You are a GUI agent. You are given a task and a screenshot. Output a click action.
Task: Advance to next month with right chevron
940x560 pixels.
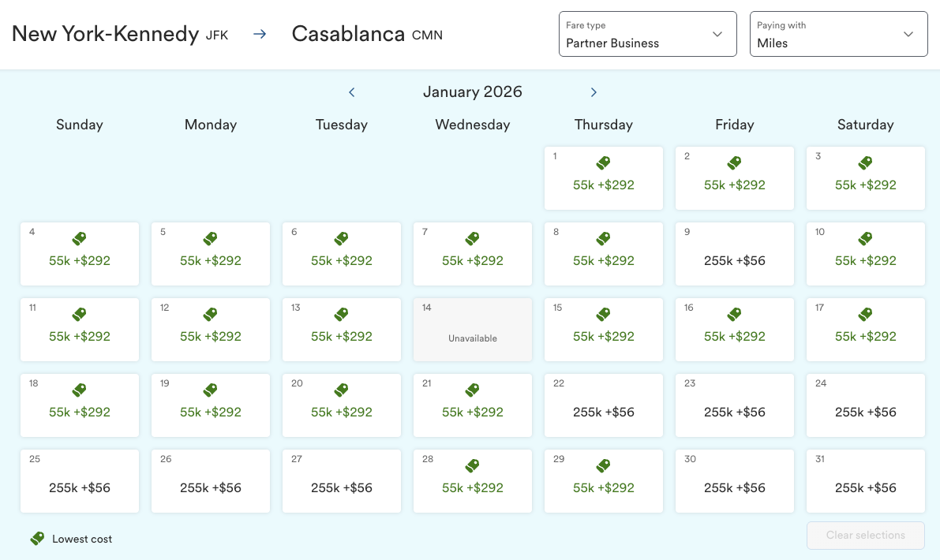pyautogui.click(x=594, y=92)
